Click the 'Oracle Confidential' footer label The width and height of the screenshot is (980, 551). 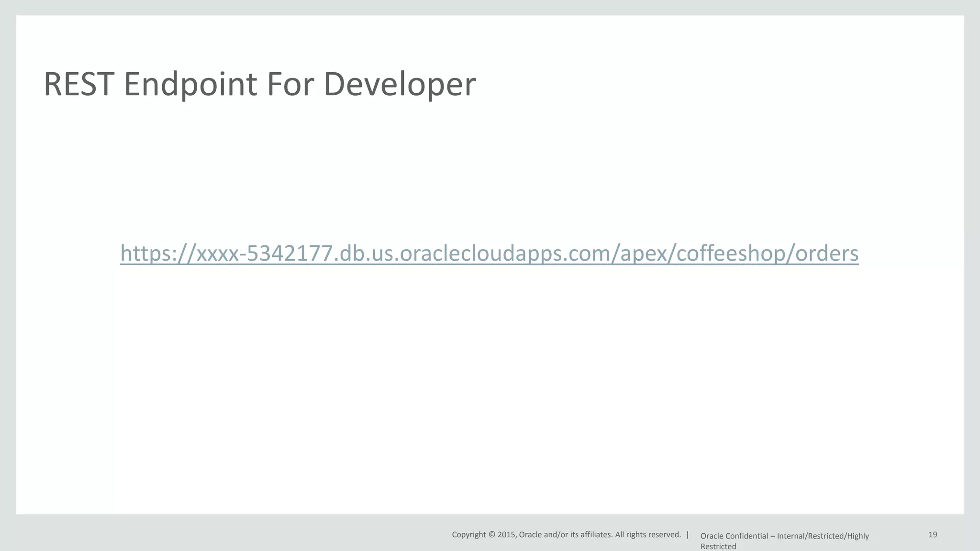pos(734,536)
